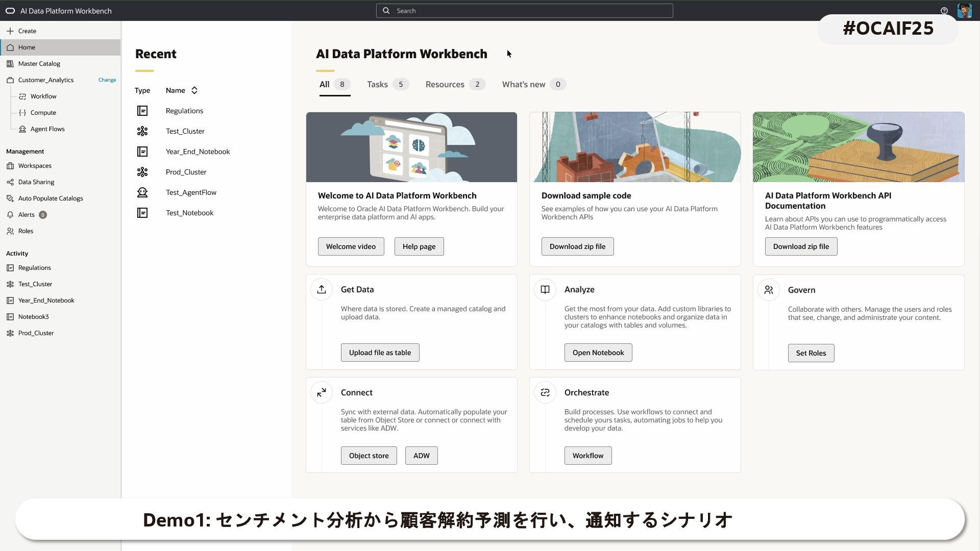Click the Analyze book icon
Image resolution: width=980 pixels, height=551 pixels.
(545, 290)
